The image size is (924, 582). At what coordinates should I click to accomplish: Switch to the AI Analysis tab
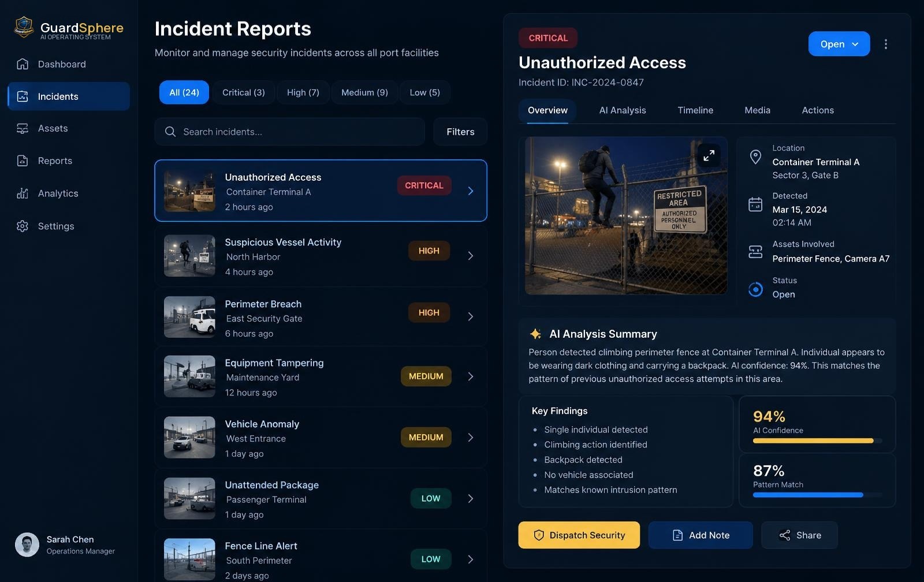coord(623,110)
